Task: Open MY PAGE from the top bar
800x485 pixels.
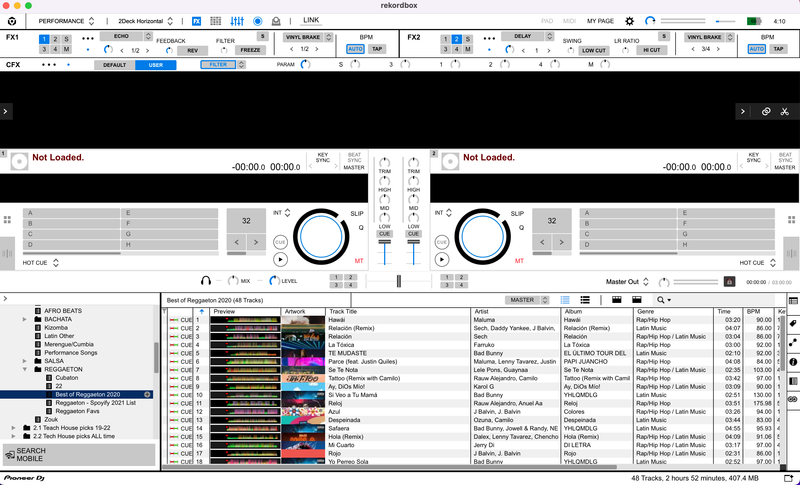Action: tap(601, 20)
